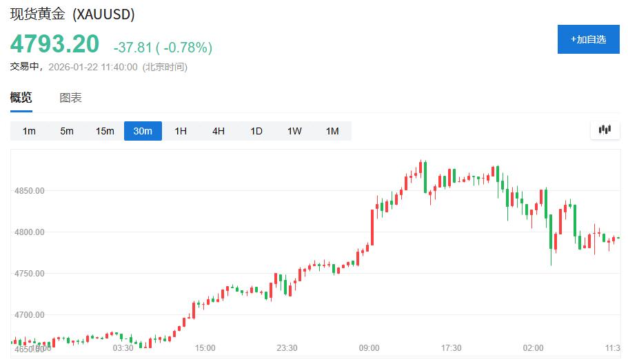
Task: Click the tall red candle near 09:00
Action: pyautogui.click(x=372, y=228)
